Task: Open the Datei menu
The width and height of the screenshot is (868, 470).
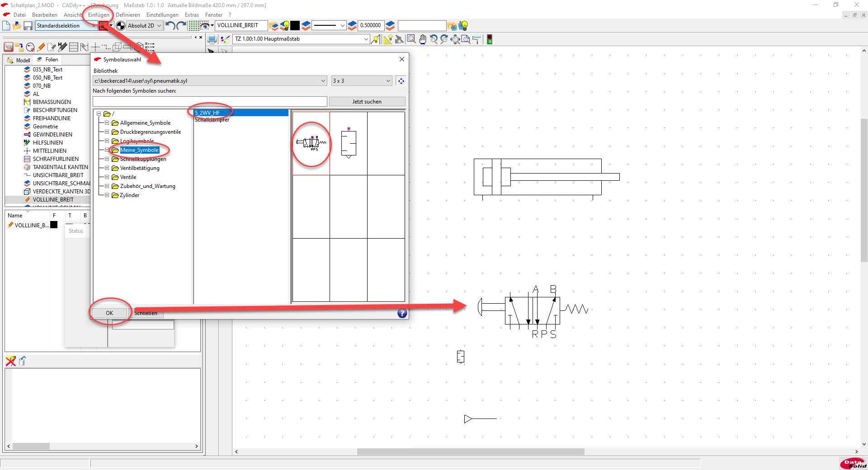Action: coord(19,15)
